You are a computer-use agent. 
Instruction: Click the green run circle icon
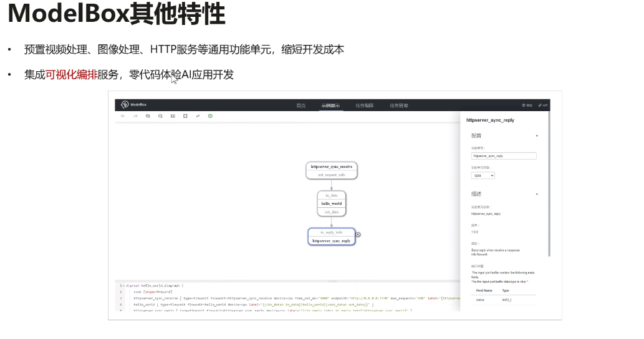pos(210,116)
